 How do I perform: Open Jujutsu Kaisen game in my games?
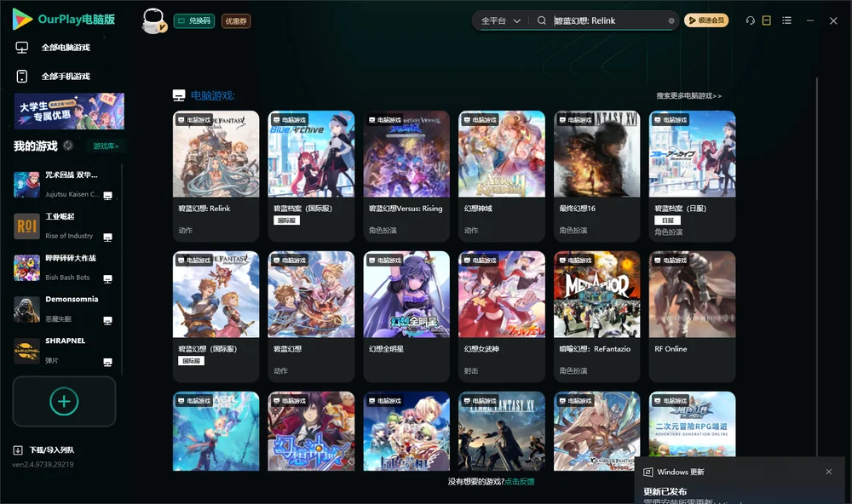tap(63, 185)
